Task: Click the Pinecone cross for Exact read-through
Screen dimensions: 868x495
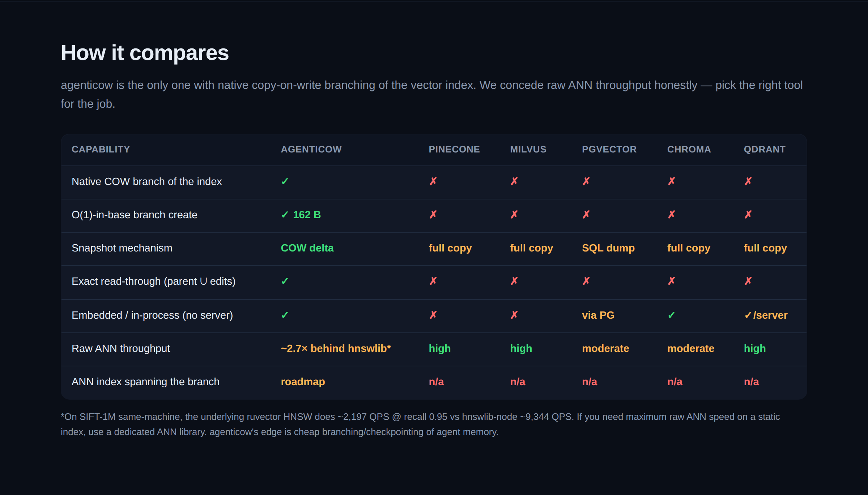Action: point(433,281)
